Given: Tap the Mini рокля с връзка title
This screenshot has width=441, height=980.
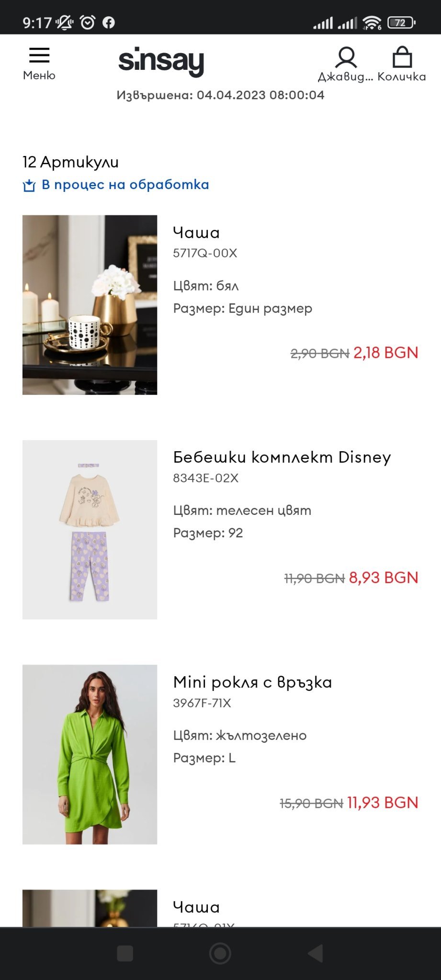Looking at the screenshot, I should [x=252, y=682].
